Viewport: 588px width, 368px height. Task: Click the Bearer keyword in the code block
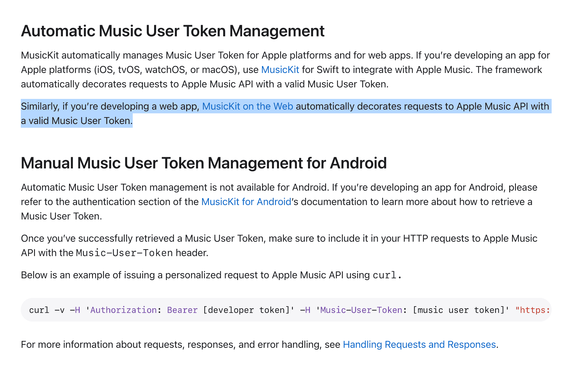click(x=182, y=310)
